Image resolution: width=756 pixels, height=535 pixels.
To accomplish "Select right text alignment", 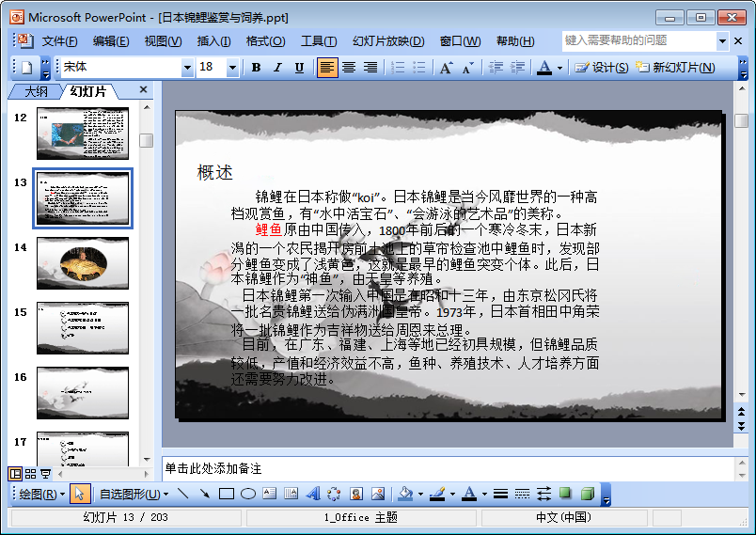I will [370, 68].
